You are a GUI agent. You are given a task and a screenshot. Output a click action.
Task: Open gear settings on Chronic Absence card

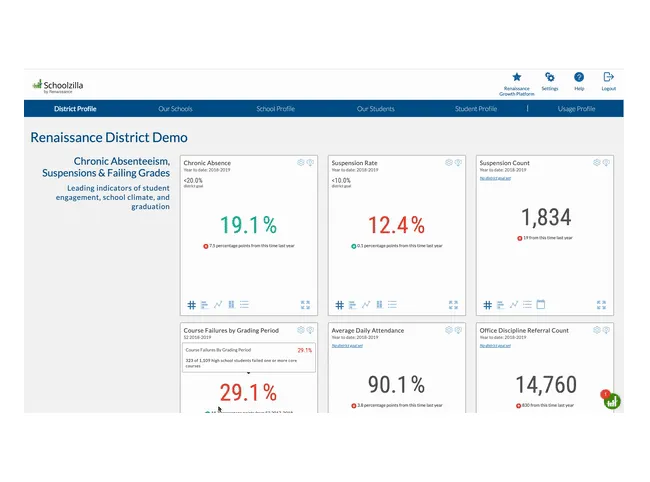pyautogui.click(x=301, y=162)
